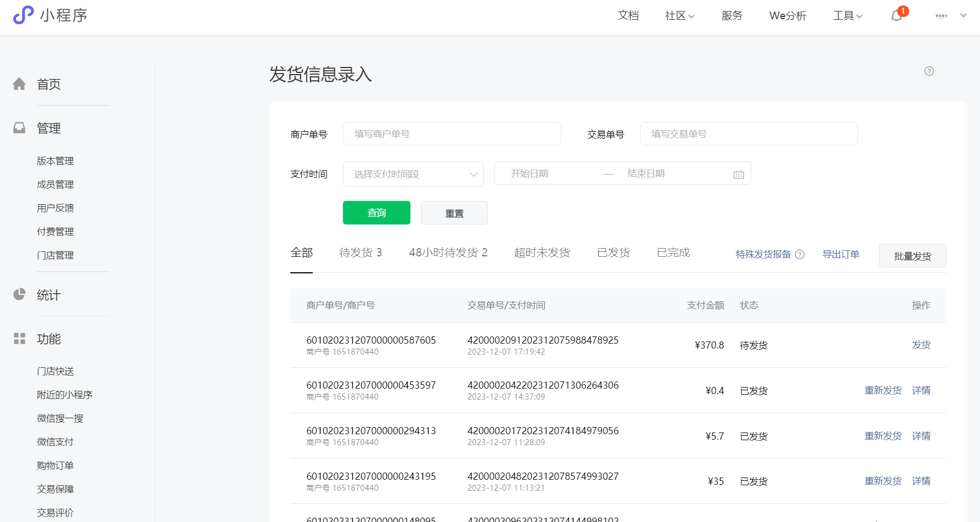Click transaction number 4200002042202312071306264306
This screenshot has width=980, height=522.
pos(543,385)
